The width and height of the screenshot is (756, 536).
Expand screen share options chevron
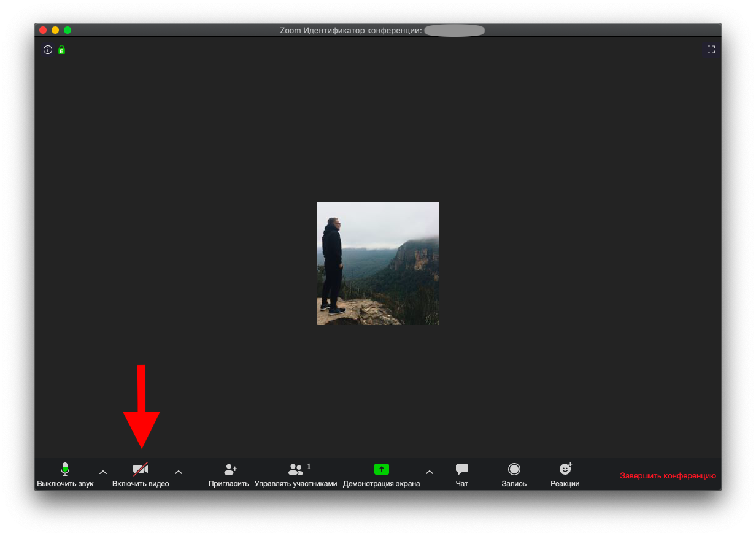(430, 472)
